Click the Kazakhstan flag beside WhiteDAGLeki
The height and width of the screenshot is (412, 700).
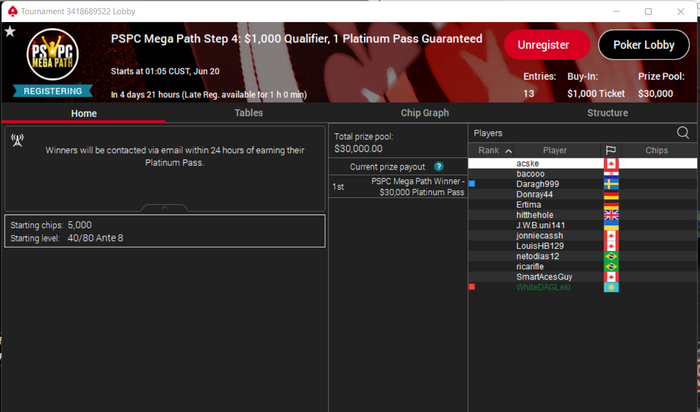611,287
